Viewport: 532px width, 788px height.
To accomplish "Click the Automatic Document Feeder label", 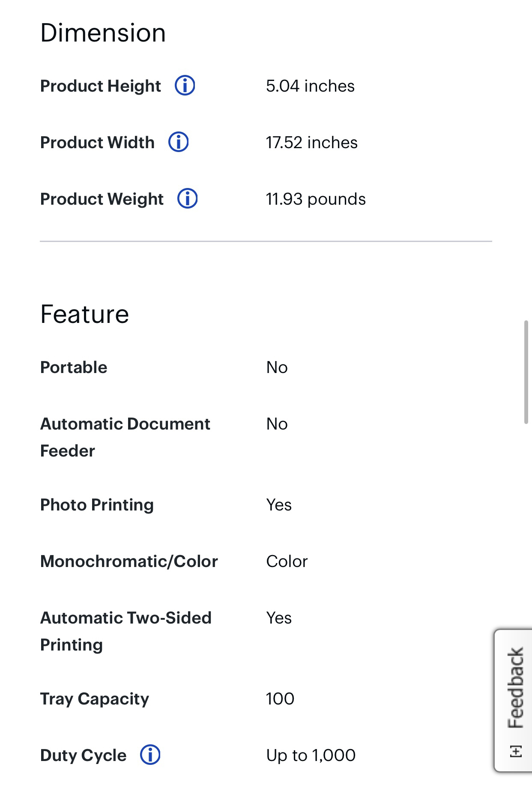I will pos(125,437).
